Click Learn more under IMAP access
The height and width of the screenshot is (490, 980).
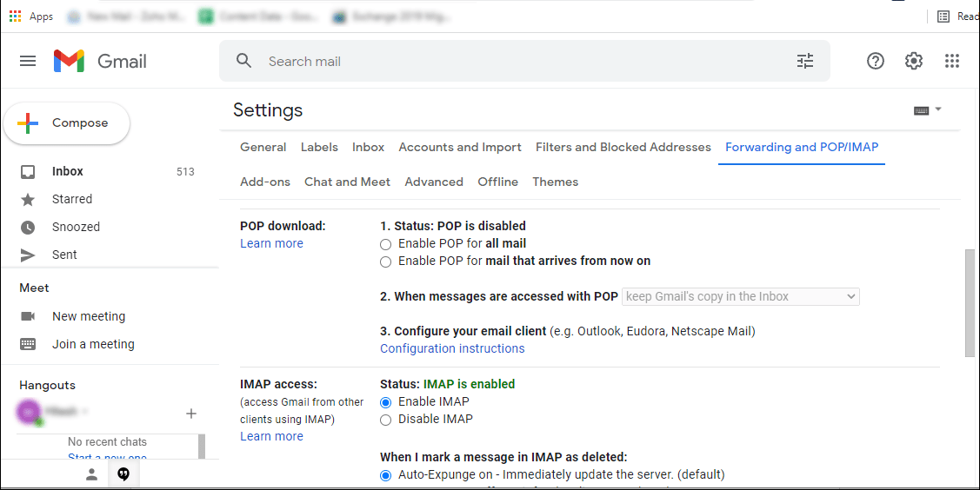271,436
